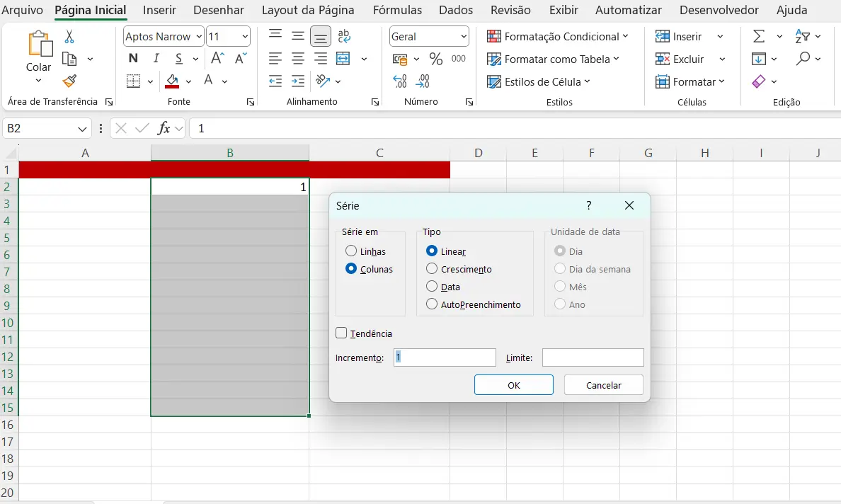Select Linhas radio option

pos(351,251)
